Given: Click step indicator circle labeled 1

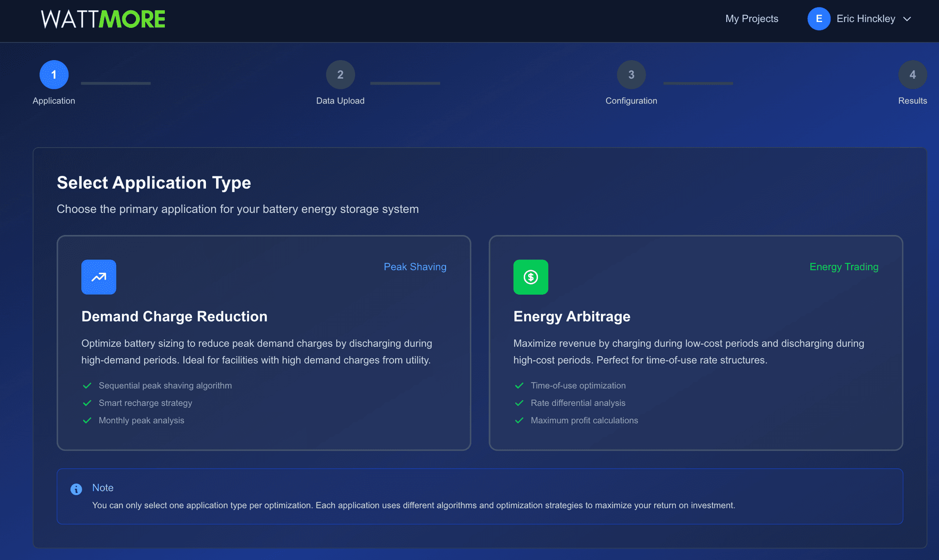Looking at the screenshot, I should coord(54,74).
